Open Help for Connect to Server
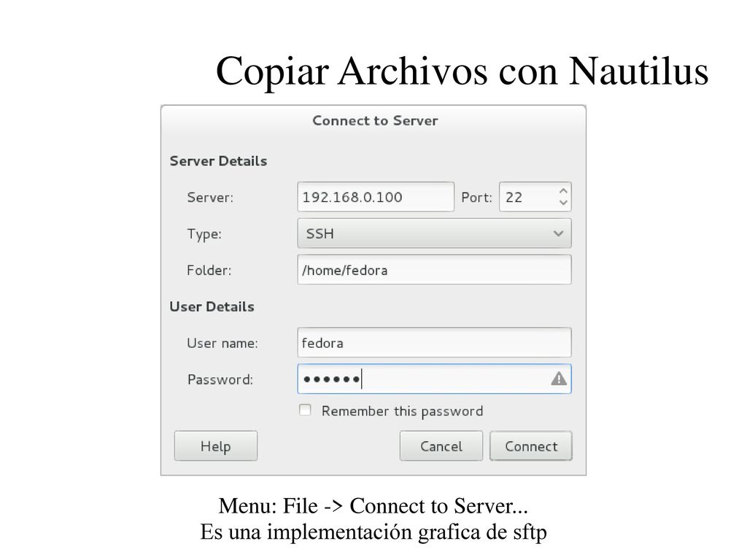The width and height of the screenshot is (747, 560). point(216,446)
